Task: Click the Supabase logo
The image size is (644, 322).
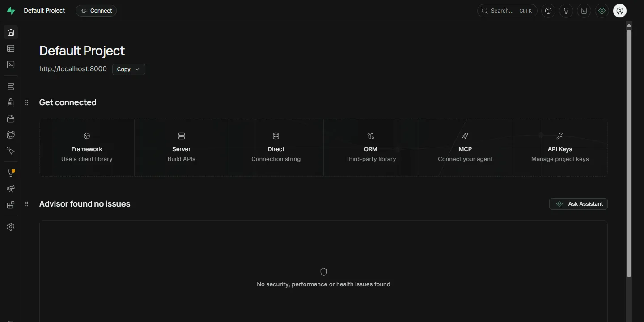Action: (x=11, y=11)
